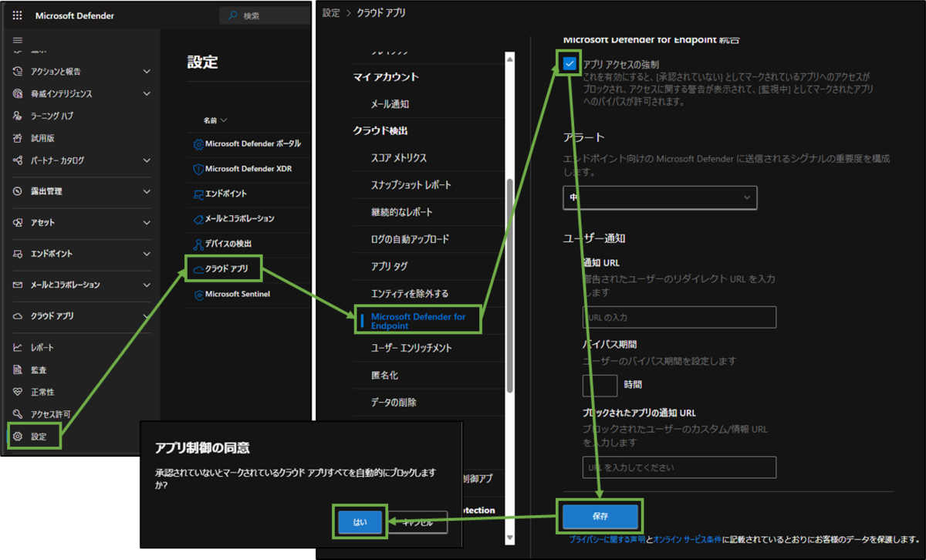Focus the バイパス期間 hours field
Viewport: 926px width, 560px height.
coord(600,385)
